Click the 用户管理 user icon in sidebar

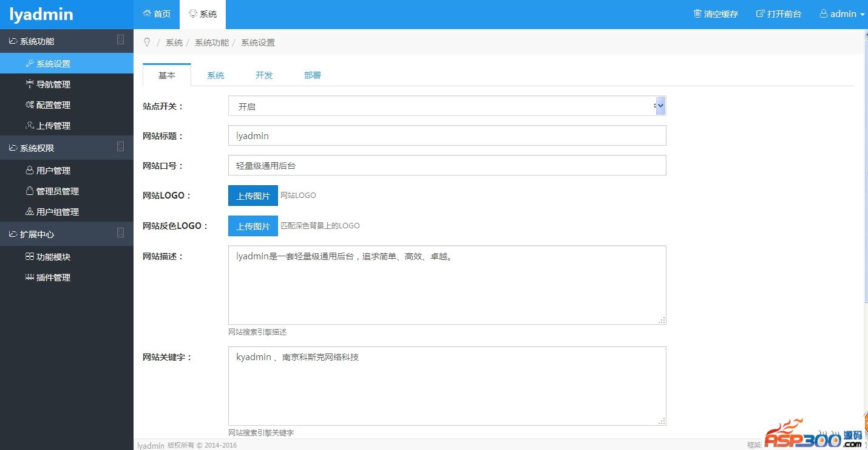click(29, 171)
